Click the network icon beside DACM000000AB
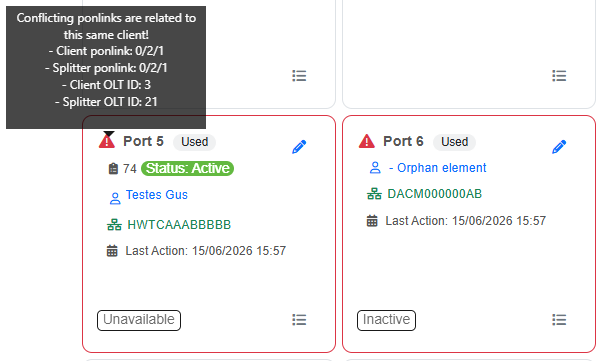This screenshot has height=361, width=604. tap(374, 194)
